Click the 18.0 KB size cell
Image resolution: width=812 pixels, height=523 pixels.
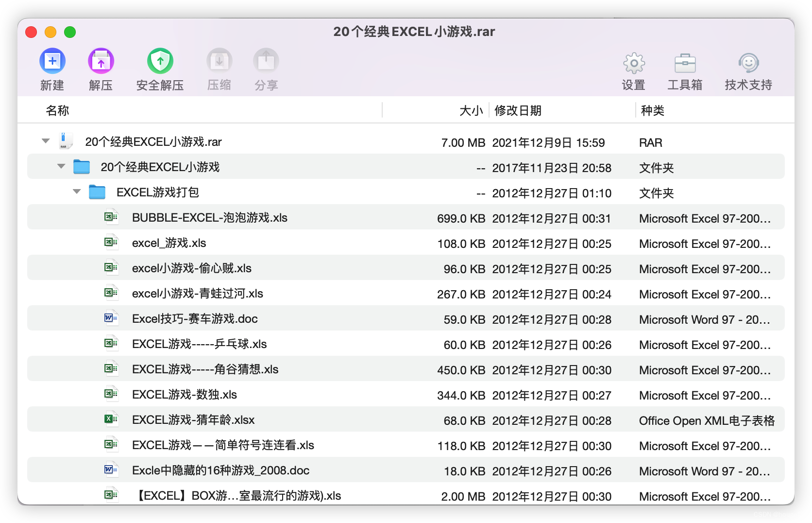tap(464, 471)
